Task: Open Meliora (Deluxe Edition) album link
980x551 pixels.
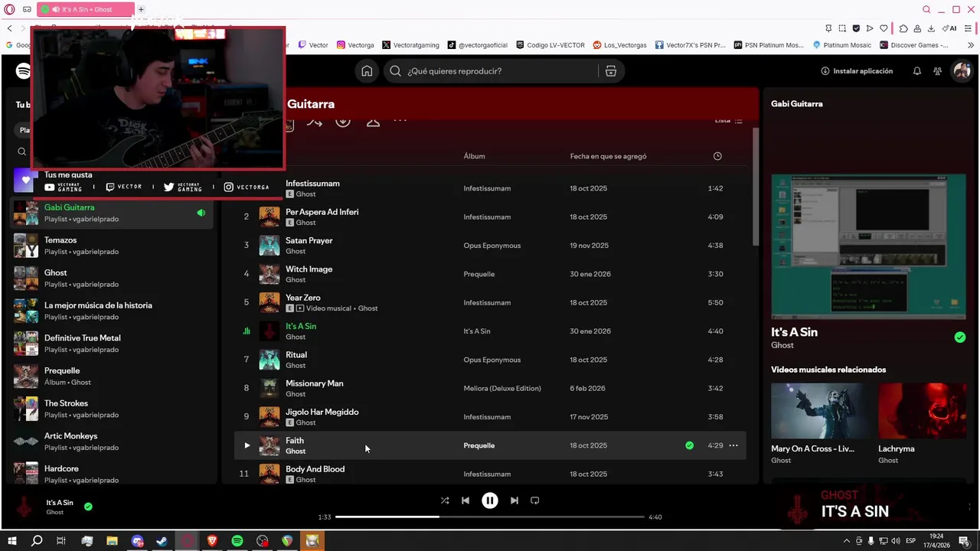Action: [x=502, y=389]
